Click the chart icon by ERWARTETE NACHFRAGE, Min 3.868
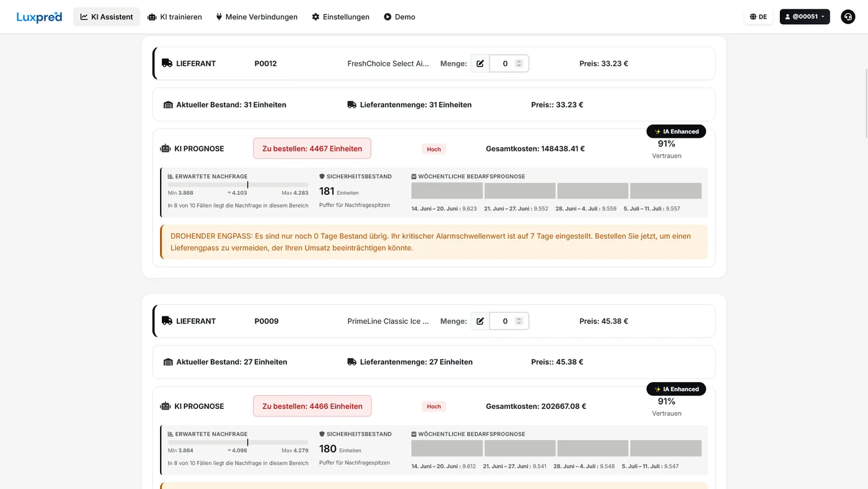The image size is (868, 489). [x=170, y=176]
